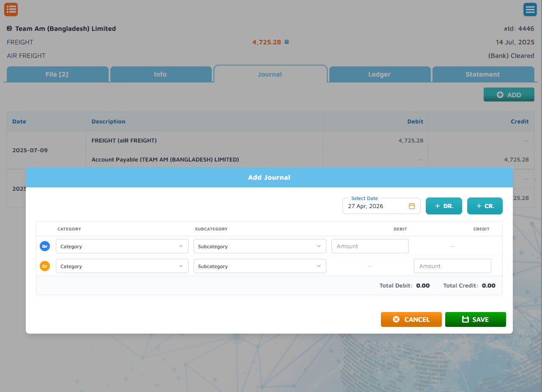
Task: Click the #Id: 4446 text
Action: (x=519, y=29)
